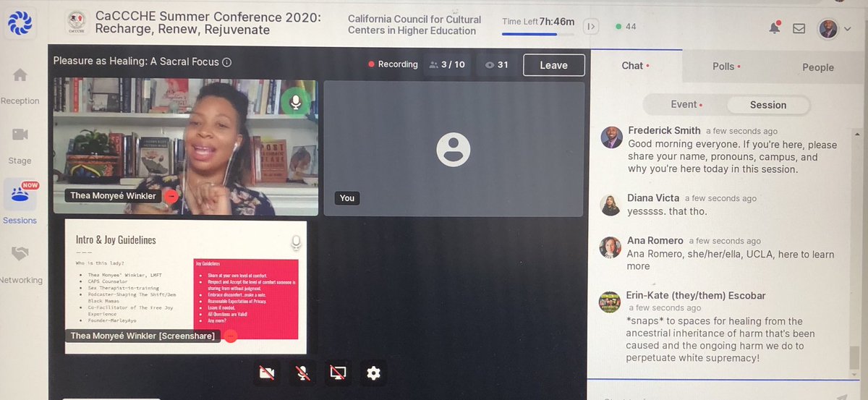Leave the session

point(553,65)
